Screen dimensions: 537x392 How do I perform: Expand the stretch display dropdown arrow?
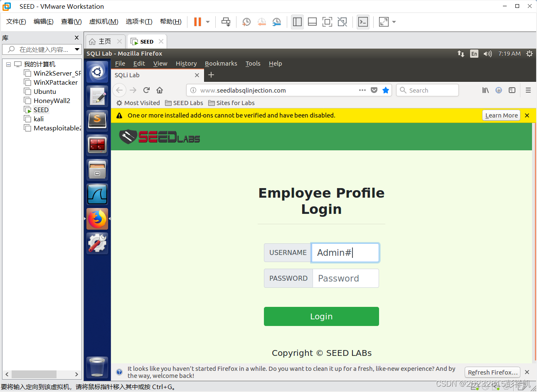394,22
